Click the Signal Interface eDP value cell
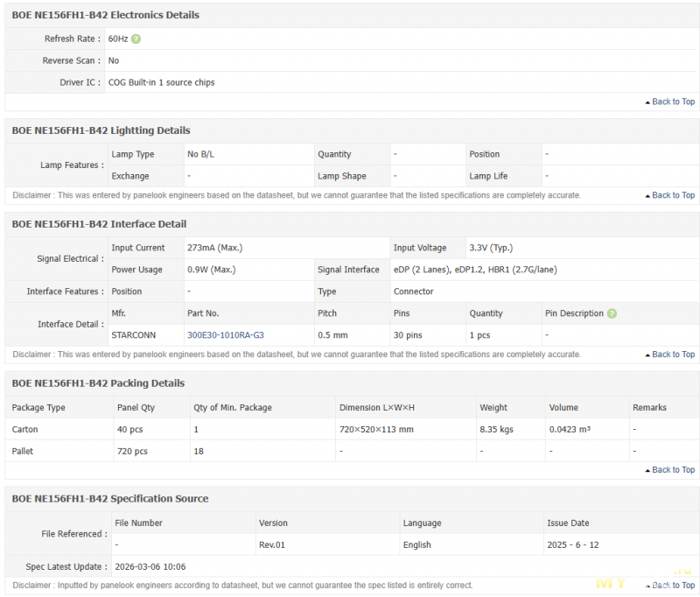 click(474, 270)
